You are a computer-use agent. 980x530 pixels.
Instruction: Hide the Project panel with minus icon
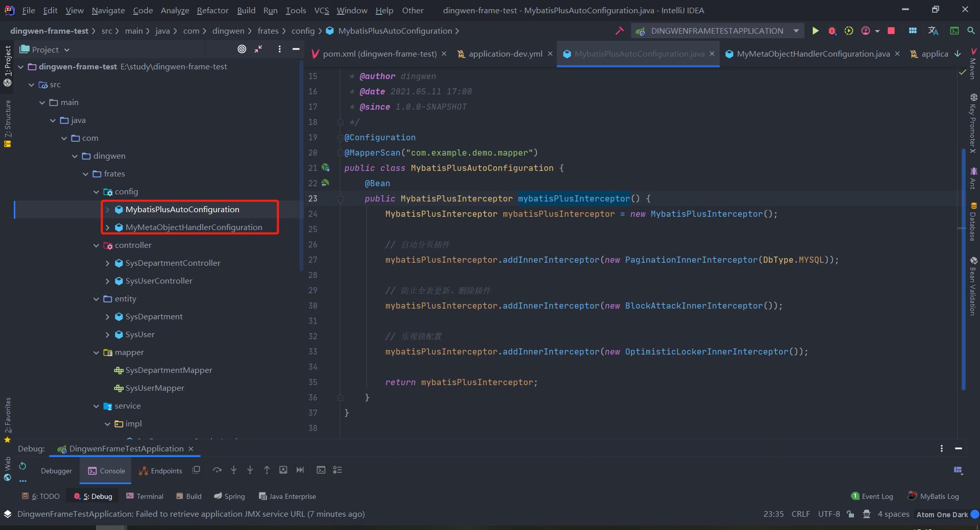296,49
